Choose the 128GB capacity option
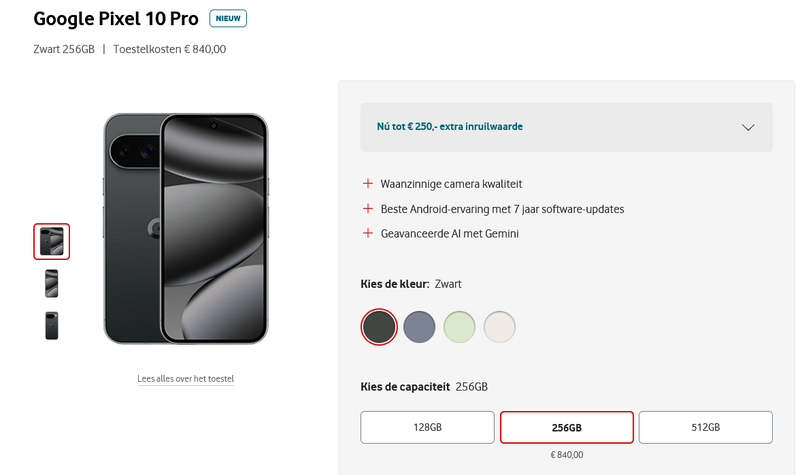Viewport: 800px width, 475px height. (427, 427)
